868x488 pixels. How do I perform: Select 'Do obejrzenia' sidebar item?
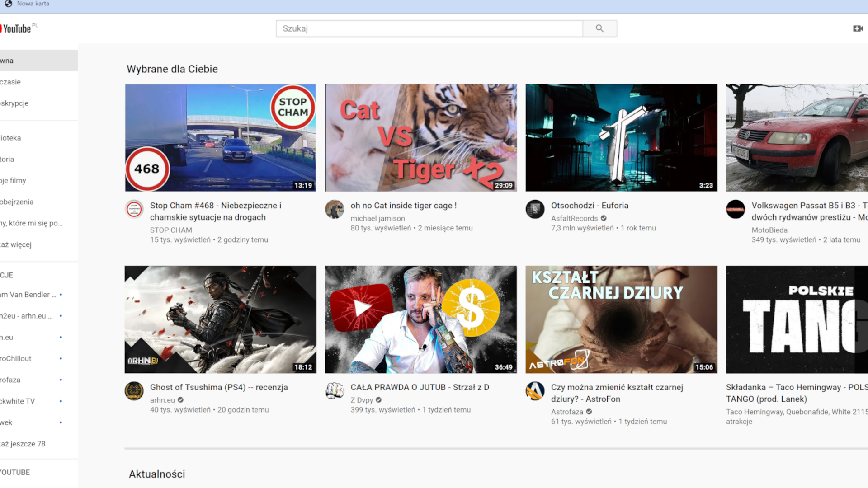point(39,202)
